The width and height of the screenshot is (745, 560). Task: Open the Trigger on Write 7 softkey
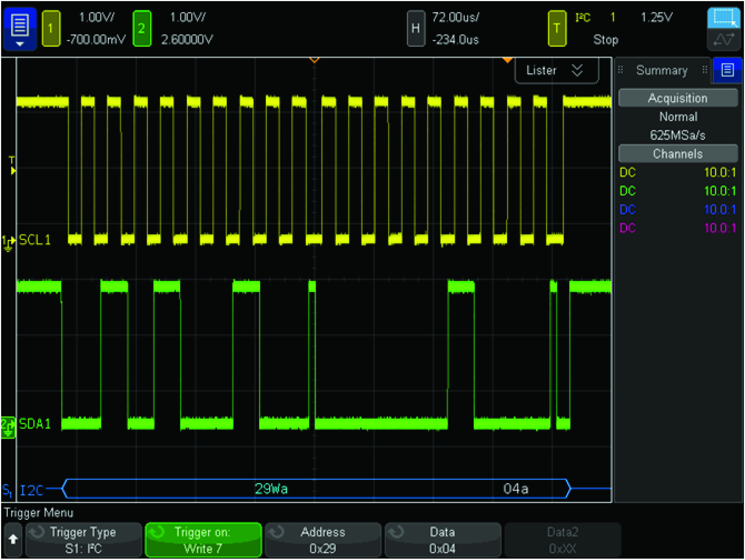203,540
